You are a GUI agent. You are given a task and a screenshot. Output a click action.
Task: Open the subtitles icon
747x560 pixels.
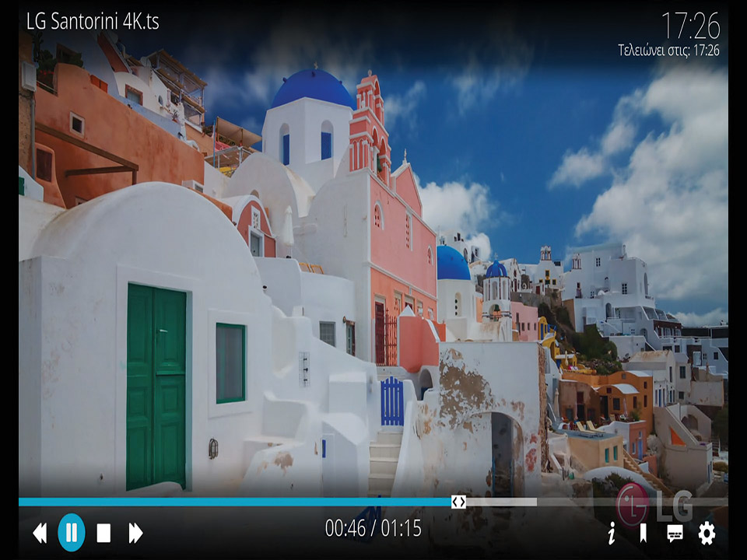pos(675,534)
